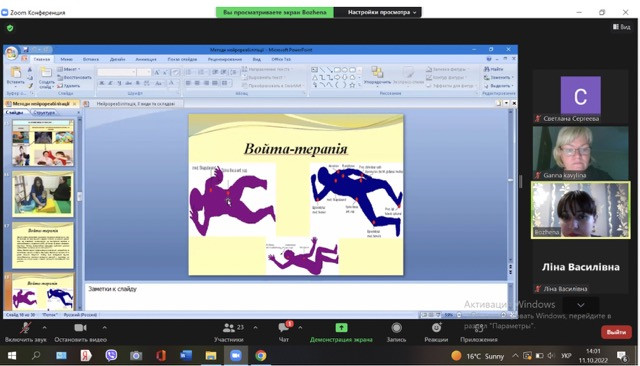Expand the participants options arrow
The width and height of the screenshot is (640, 366).
pyautogui.click(x=256, y=327)
